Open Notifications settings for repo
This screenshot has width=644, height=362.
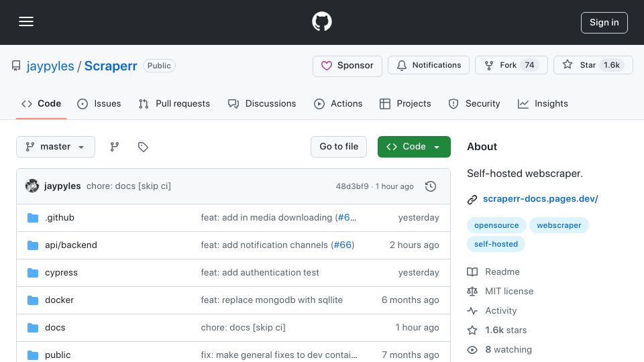[429, 65]
